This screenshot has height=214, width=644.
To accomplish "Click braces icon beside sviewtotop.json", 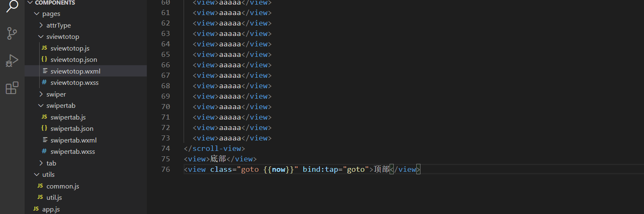I will pos(44,59).
